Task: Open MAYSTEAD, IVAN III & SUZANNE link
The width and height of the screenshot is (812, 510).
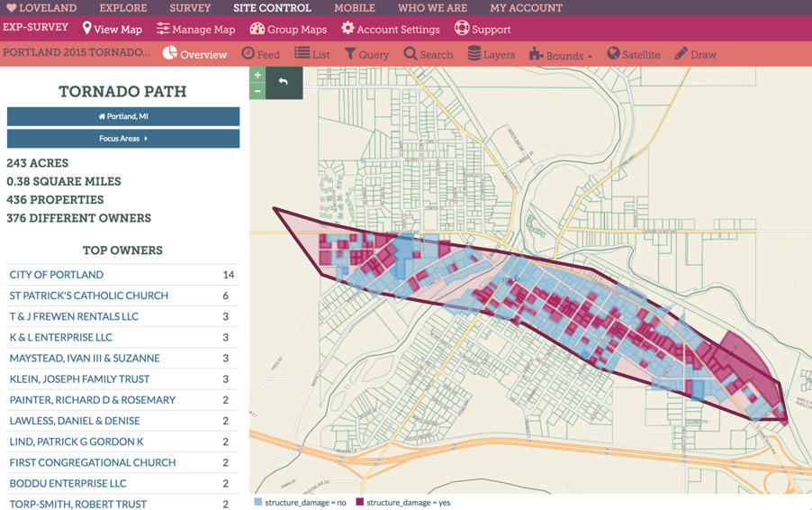Action: coord(85,358)
